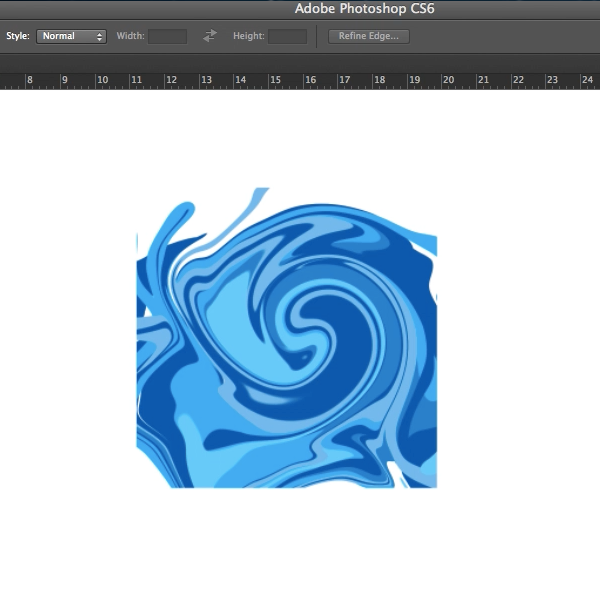The image size is (600, 600).
Task: Click the top-left corner of the swirl image
Action: [139, 190]
